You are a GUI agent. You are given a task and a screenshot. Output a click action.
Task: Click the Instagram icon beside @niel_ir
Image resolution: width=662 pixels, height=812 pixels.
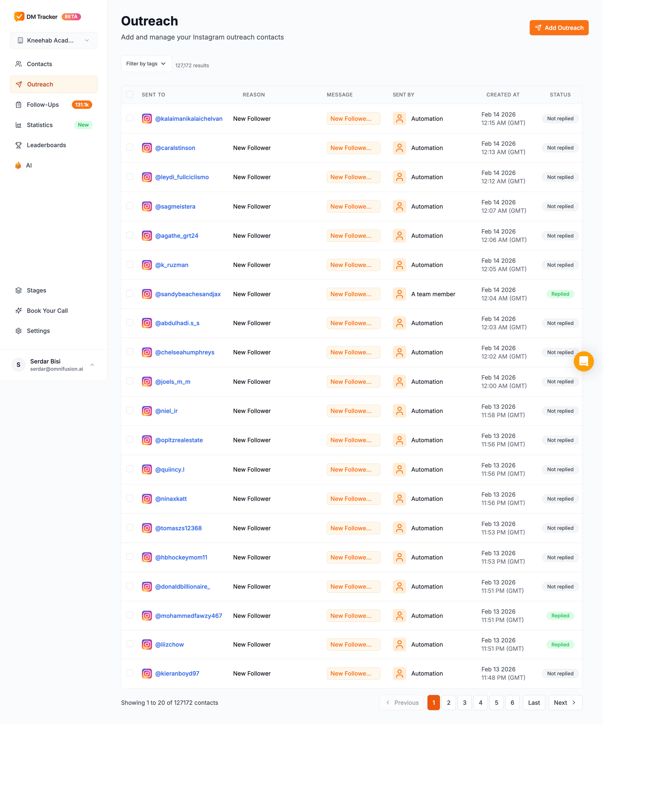coord(147,411)
